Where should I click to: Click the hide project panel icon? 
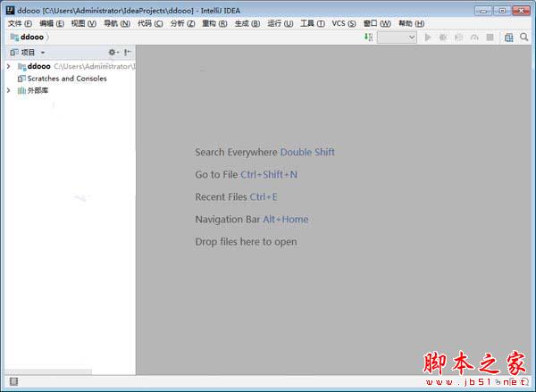click(x=128, y=53)
